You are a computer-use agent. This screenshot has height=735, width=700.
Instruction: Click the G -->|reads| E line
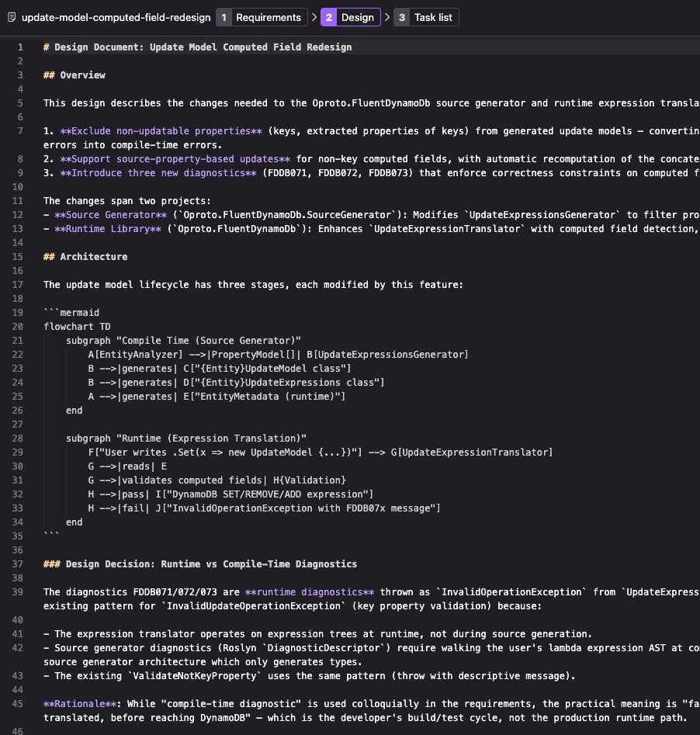click(x=127, y=466)
